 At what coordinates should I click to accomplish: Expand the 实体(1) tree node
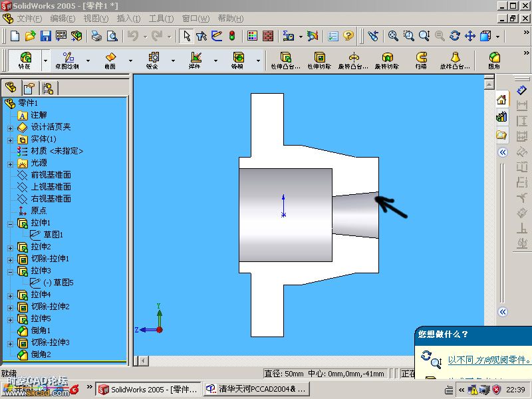[x=10, y=140]
